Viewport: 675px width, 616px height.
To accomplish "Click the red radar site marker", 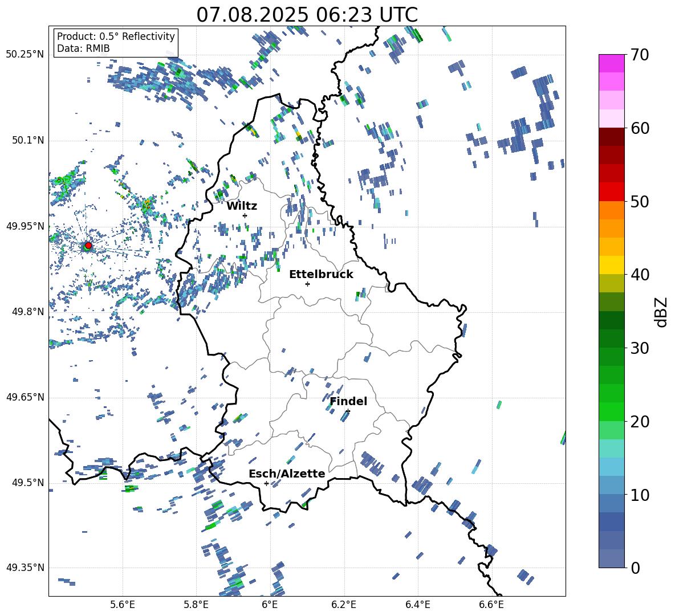I will click(x=88, y=246).
